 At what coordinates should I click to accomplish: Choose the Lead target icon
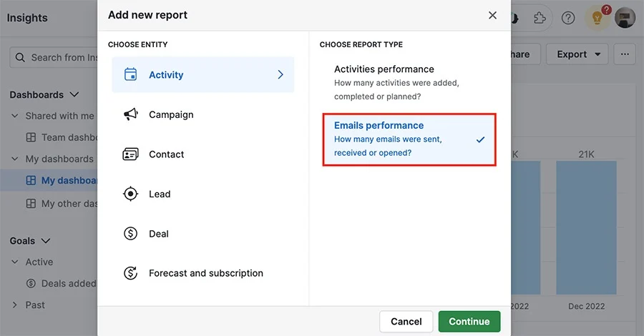(131, 194)
